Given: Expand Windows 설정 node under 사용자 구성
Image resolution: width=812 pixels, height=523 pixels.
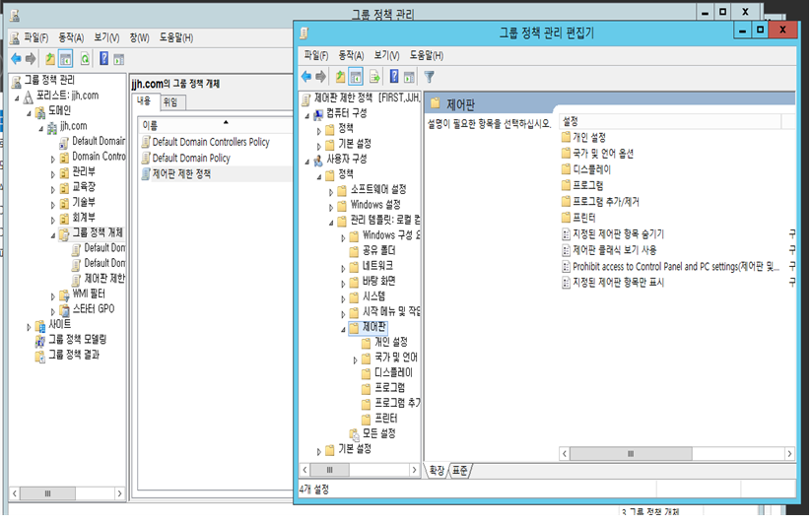Looking at the screenshot, I should tap(331, 207).
